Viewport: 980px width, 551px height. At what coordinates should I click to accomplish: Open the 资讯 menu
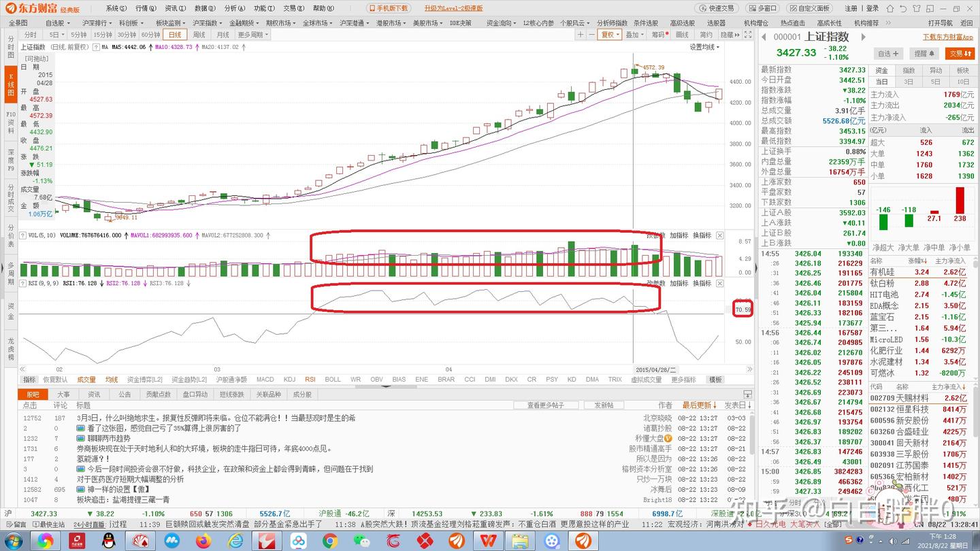[x=174, y=8]
